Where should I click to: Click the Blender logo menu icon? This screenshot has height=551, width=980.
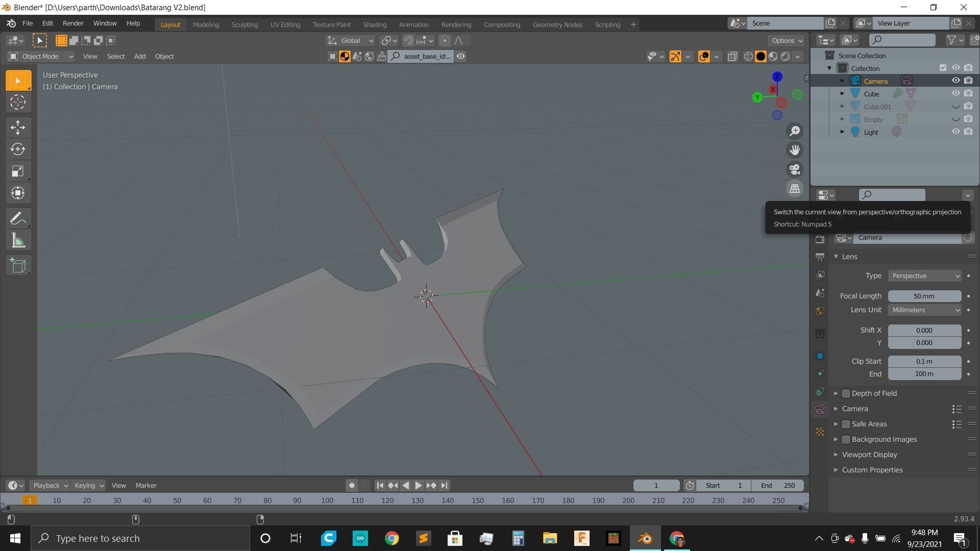click(11, 23)
